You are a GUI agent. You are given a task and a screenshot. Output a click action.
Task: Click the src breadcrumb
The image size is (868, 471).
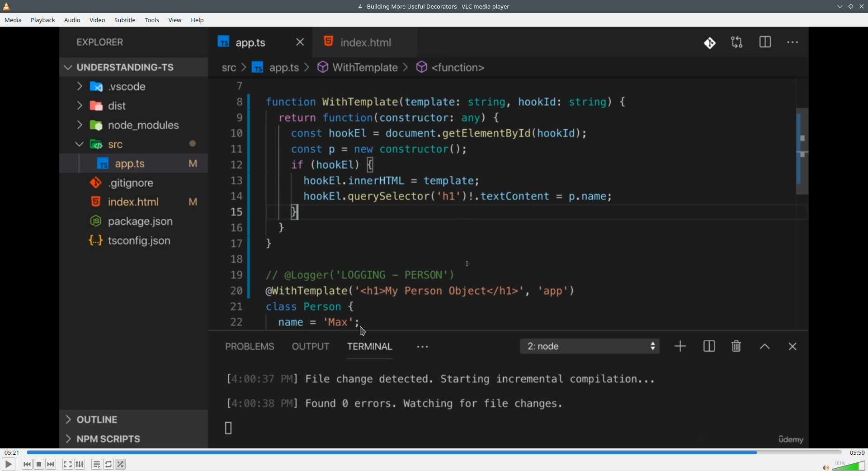coord(229,68)
